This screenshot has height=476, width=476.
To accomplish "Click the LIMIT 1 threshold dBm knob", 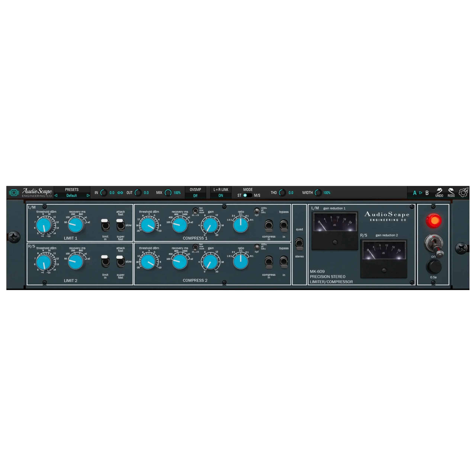I will pos(44,225).
